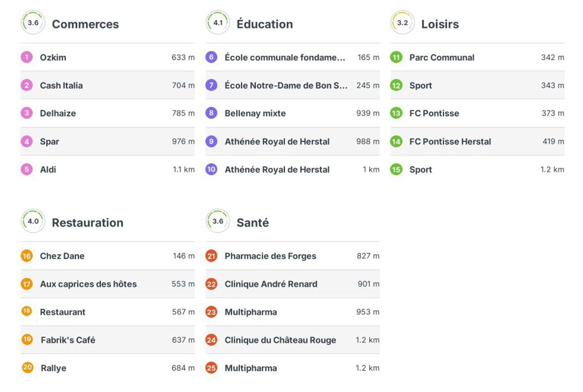Click the green number 11 badge for Parc Communal

tap(396, 57)
